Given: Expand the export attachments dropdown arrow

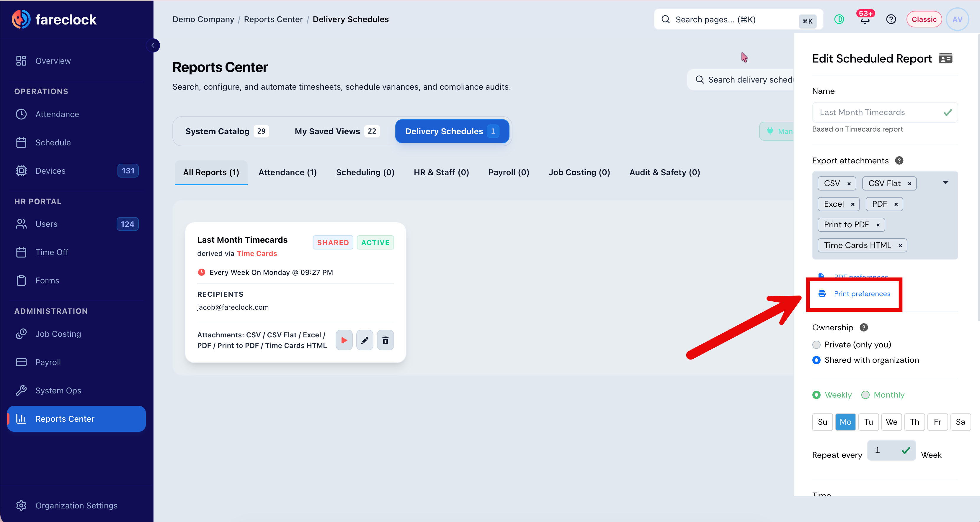Looking at the screenshot, I should [945, 183].
